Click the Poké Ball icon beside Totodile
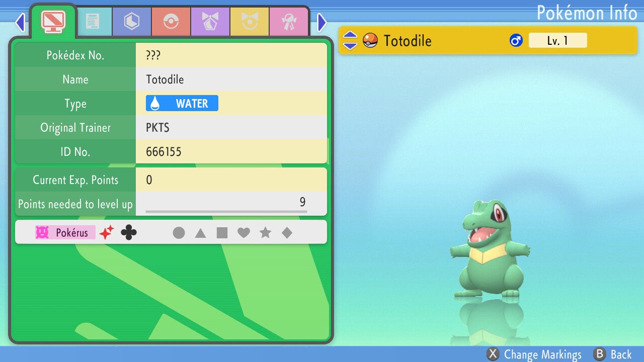Screen dimensions: 644x362 tap(370, 40)
